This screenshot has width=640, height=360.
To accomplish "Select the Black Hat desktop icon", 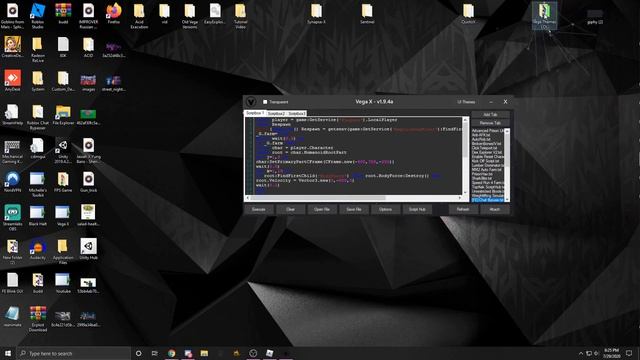I will (38, 216).
